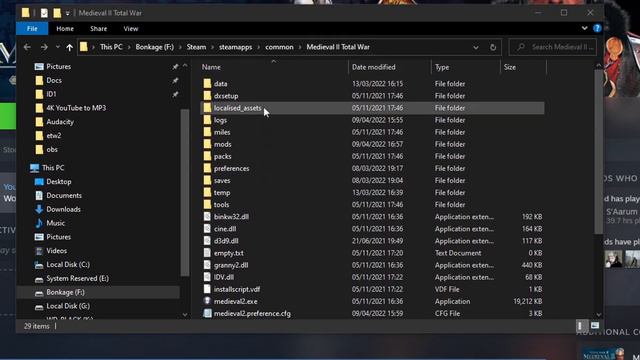Switch to large icons view

(595, 326)
